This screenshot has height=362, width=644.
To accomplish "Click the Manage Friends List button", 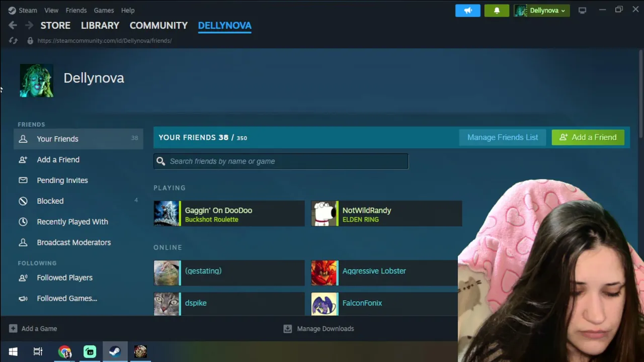I will click(503, 137).
